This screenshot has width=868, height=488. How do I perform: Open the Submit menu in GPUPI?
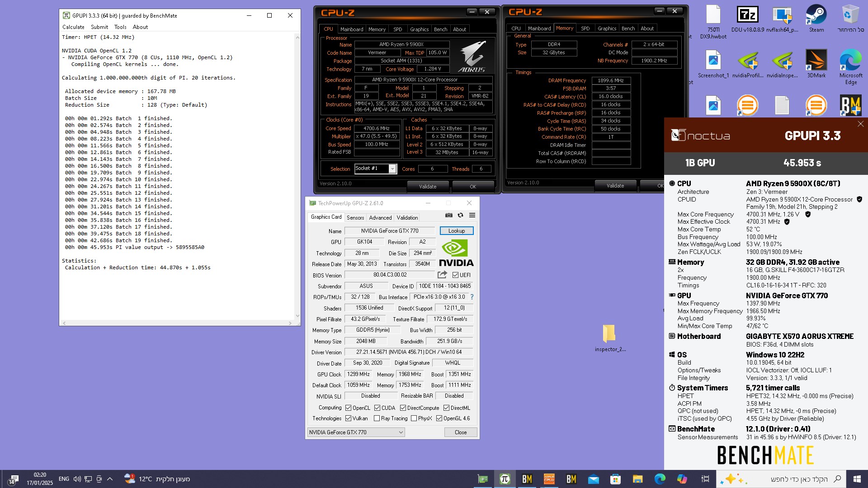tap(99, 27)
